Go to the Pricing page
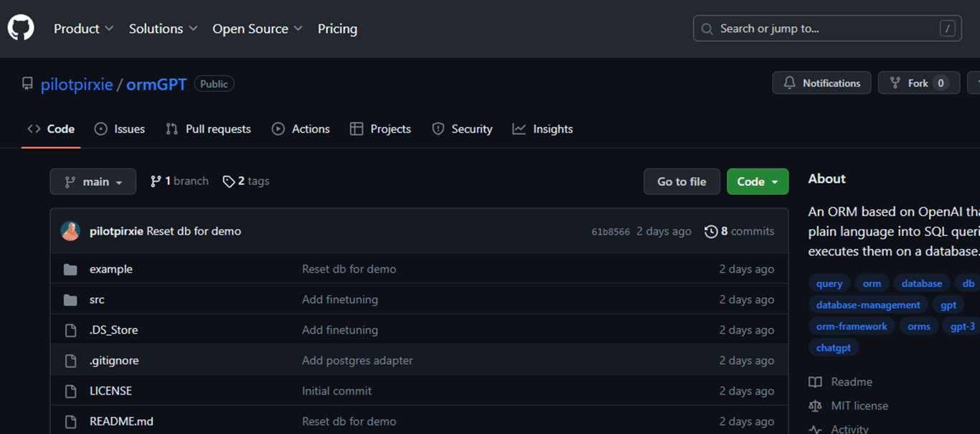 click(x=337, y=29)
